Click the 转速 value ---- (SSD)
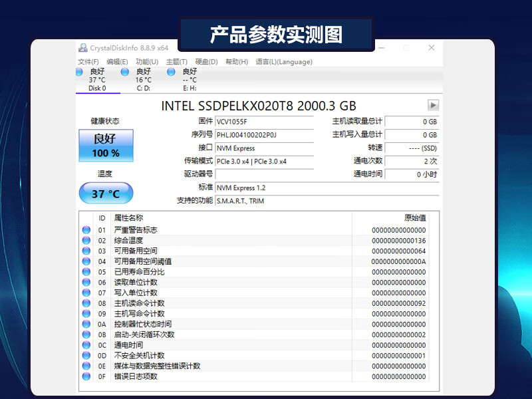The height and width of the screenshot is (399, 532). coord(412,148)
